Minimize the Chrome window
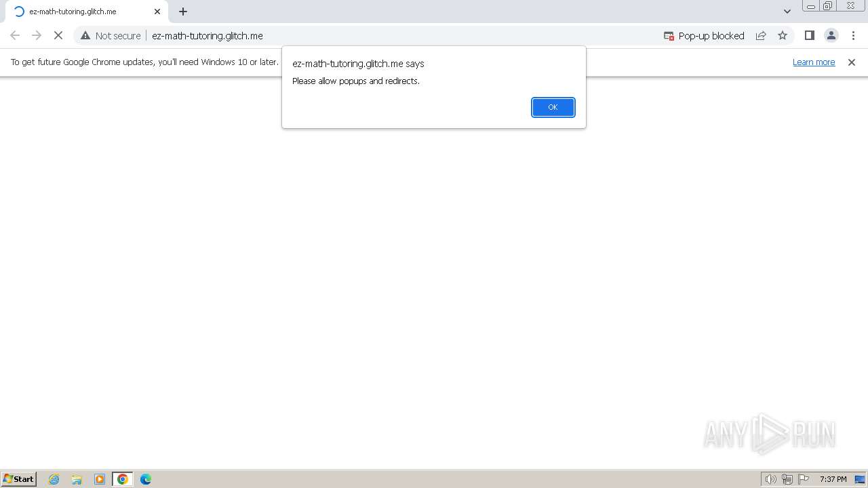 click(x=811, y=6)
